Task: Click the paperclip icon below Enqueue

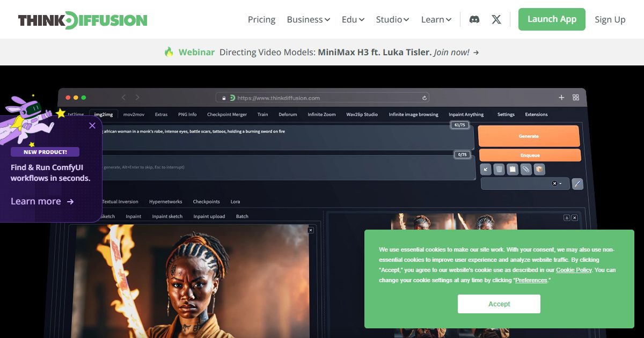Action: 526,169
